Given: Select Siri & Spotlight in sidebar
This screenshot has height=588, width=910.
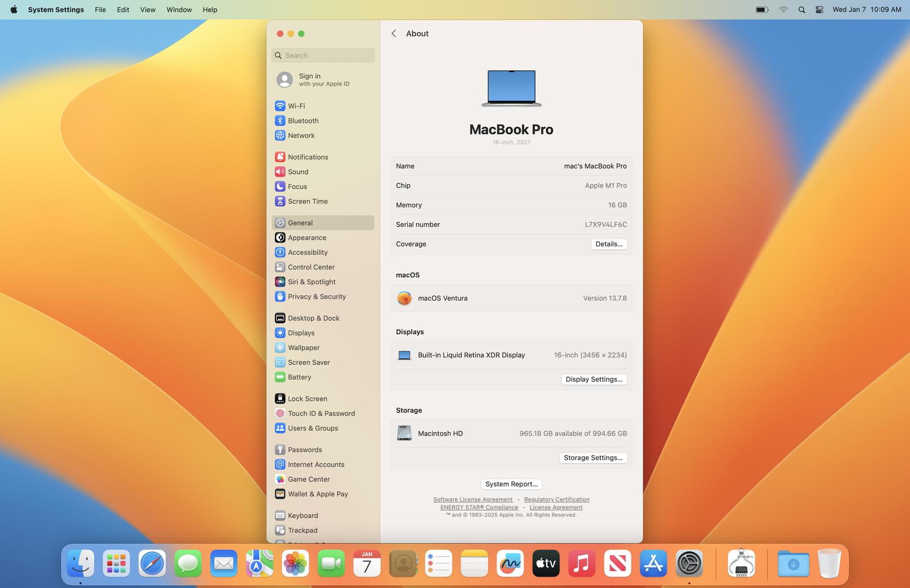Looking at the screenshot, I should (312, 282).
